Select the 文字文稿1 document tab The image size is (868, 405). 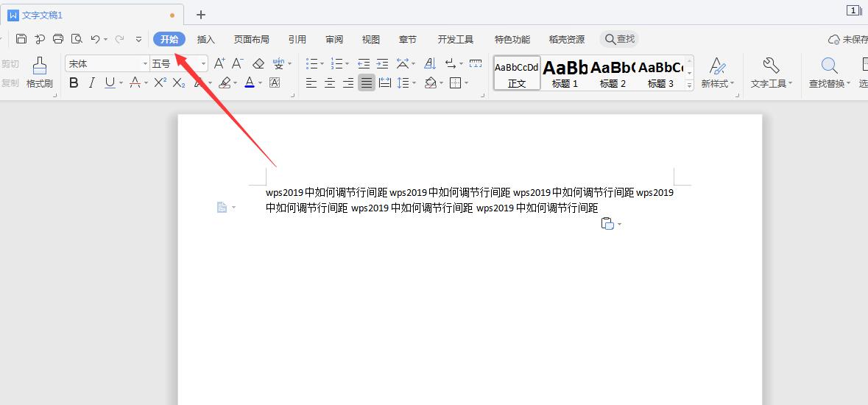click(91, 15)
